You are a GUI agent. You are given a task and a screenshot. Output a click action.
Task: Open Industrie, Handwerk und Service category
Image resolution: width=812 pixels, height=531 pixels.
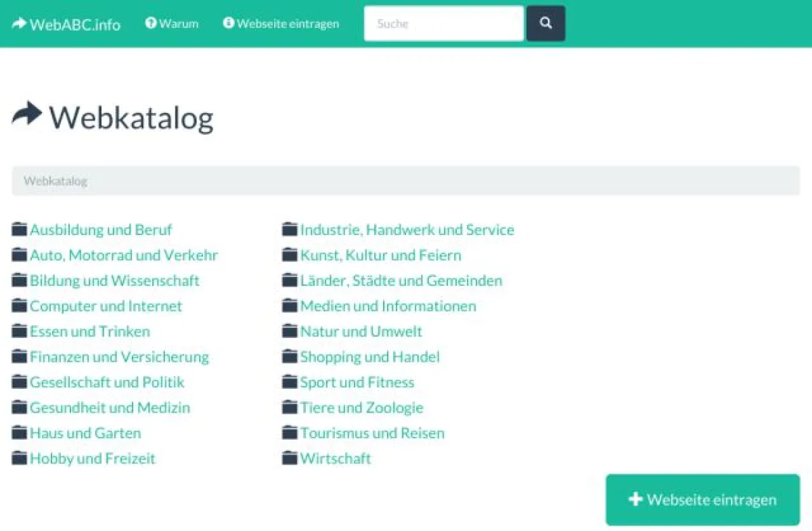407,230
